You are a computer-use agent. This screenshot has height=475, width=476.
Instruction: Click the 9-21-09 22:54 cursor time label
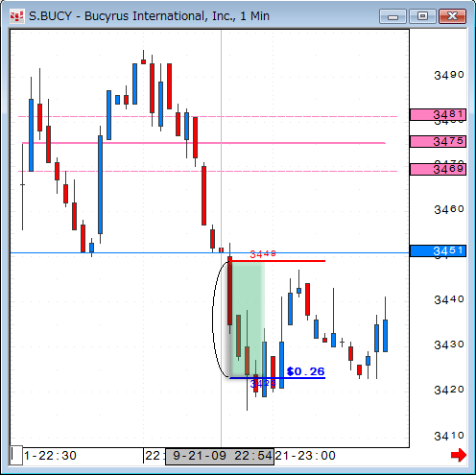[x=220, y=456]
